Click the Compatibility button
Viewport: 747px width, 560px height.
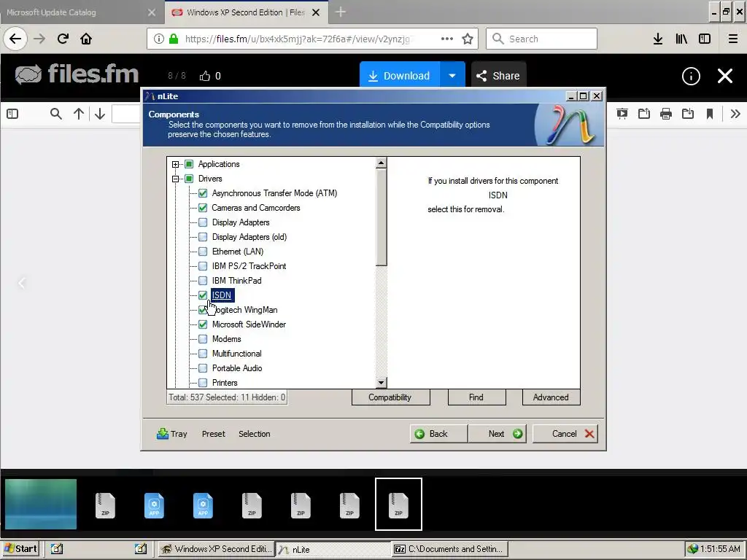391,397
